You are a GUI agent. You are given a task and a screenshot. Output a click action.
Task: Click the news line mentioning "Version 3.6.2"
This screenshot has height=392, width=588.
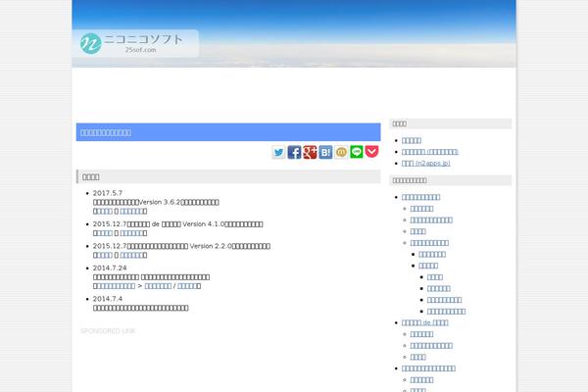156,202
